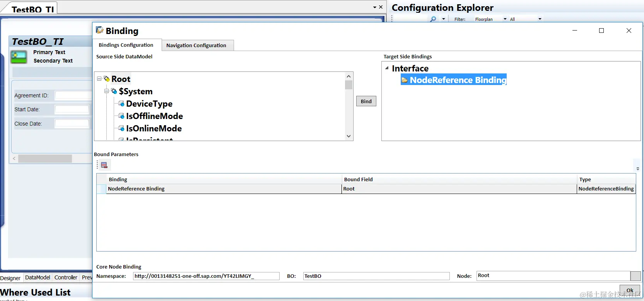The image size is (644, 301).
Task: Collapse the $System node
Action: 106,91
